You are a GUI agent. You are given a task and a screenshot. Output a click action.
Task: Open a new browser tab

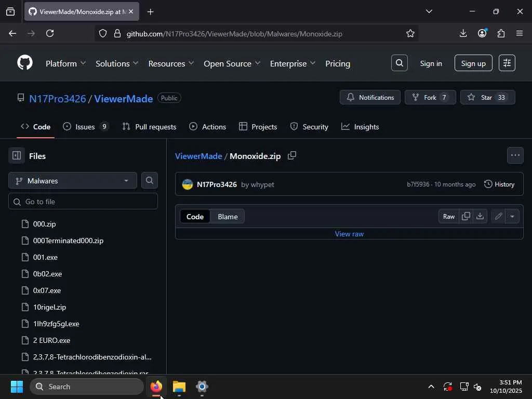tap(150, 12)
